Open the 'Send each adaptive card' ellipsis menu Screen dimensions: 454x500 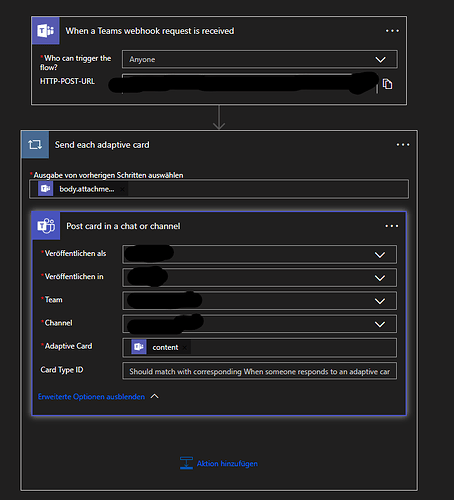(x=403, y=145)
